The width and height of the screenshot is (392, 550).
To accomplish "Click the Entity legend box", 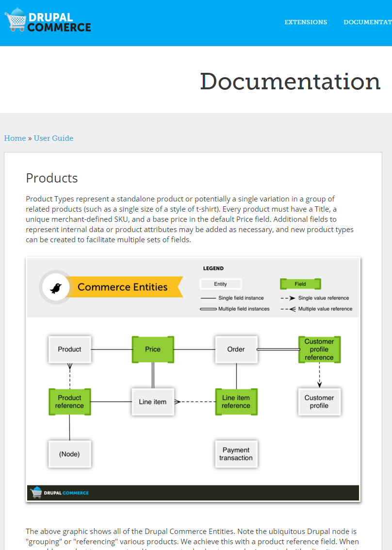I will [x=221, y=284].
